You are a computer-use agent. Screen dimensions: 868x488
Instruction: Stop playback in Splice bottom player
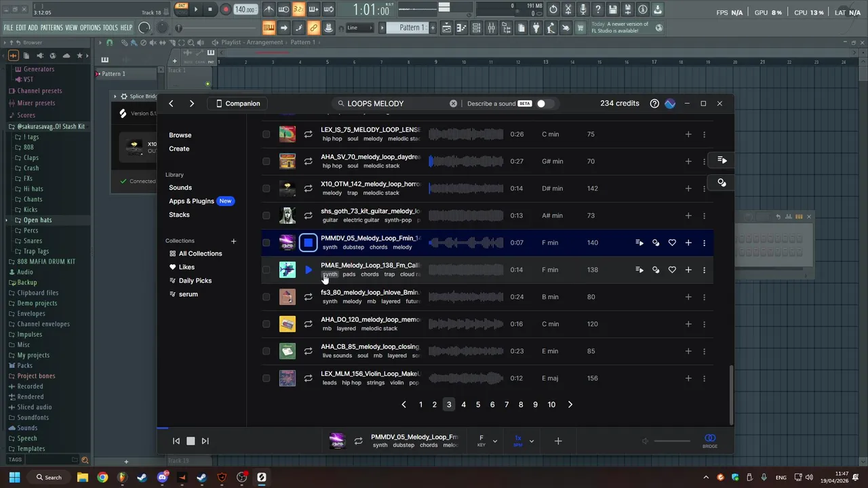click(191, 441)
